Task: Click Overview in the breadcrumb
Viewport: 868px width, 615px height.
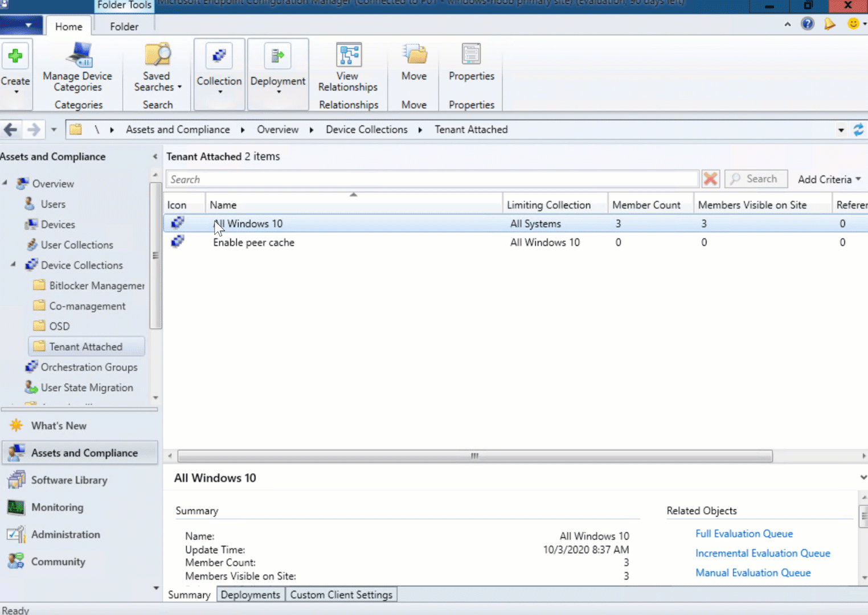Action: coord(277,130)
